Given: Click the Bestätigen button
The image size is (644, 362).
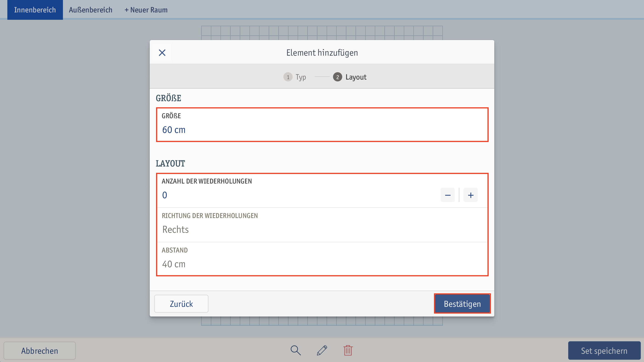Looking at the screenshot, I should coord(462,304).
